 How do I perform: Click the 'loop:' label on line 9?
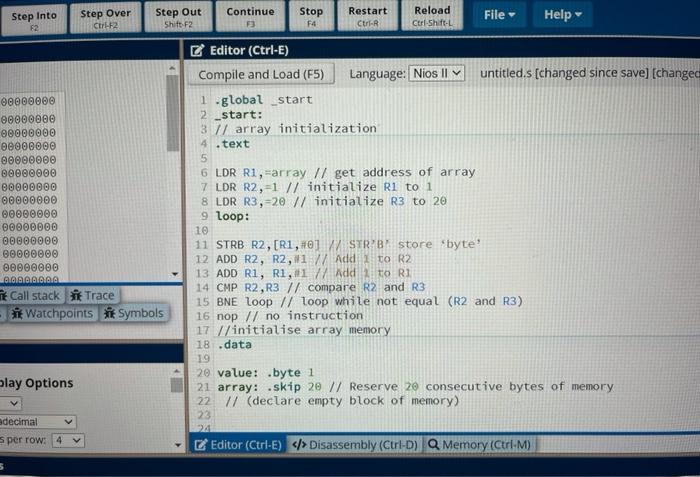[x=233, y=216]
